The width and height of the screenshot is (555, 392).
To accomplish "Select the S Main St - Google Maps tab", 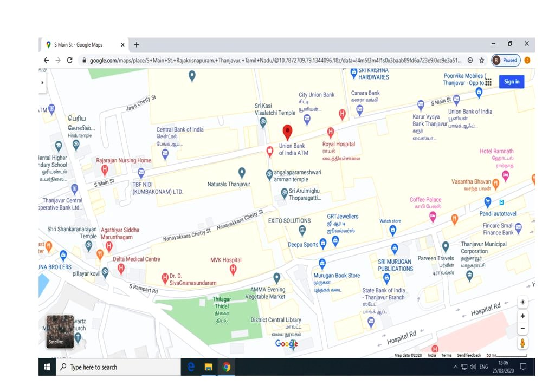I will tap(81, 45).
